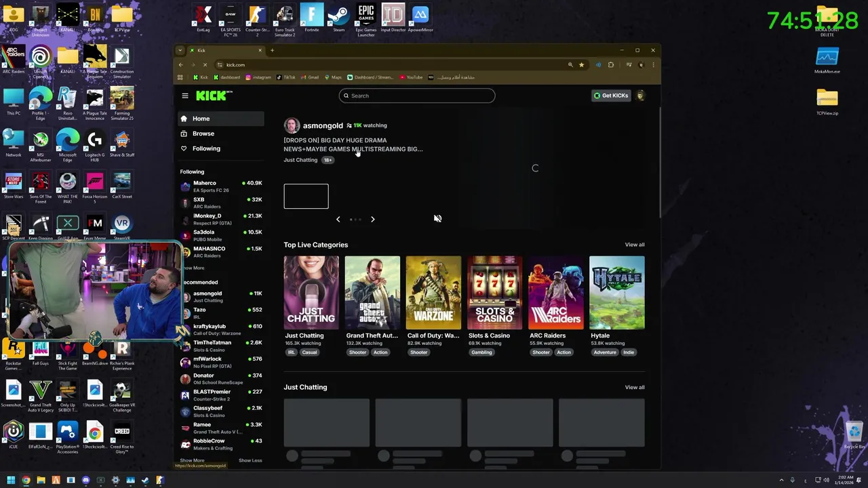Click the Kick search field
Screen dimensions: 868x488
pyautogui.click(x=417, y=96)
